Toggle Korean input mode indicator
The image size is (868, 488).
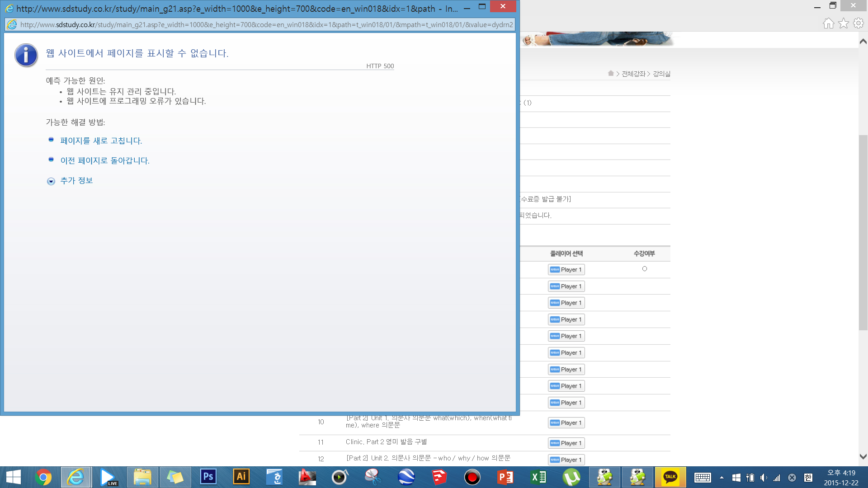[808, 478]
